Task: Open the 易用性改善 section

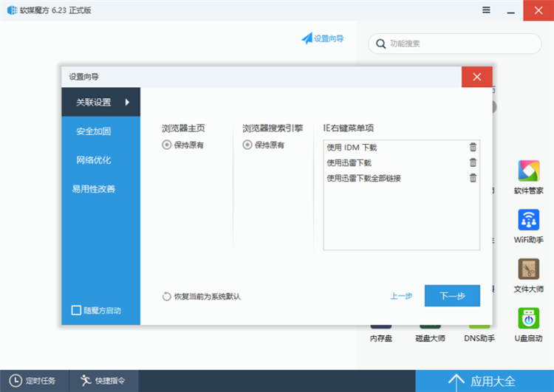Action: [x=94, y=189]
